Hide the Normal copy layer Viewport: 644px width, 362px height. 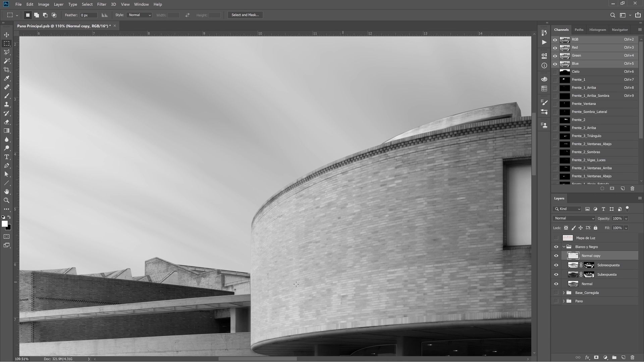[556, 256]
